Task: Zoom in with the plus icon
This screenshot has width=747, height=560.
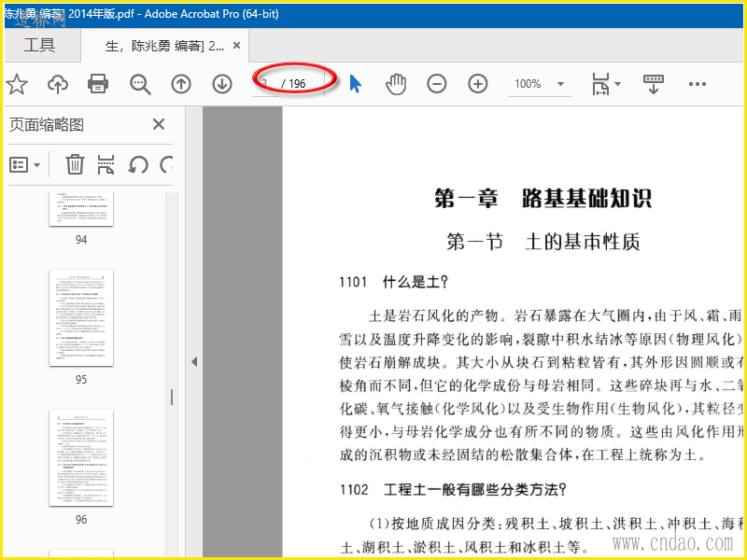Action: tap(478, 84)
